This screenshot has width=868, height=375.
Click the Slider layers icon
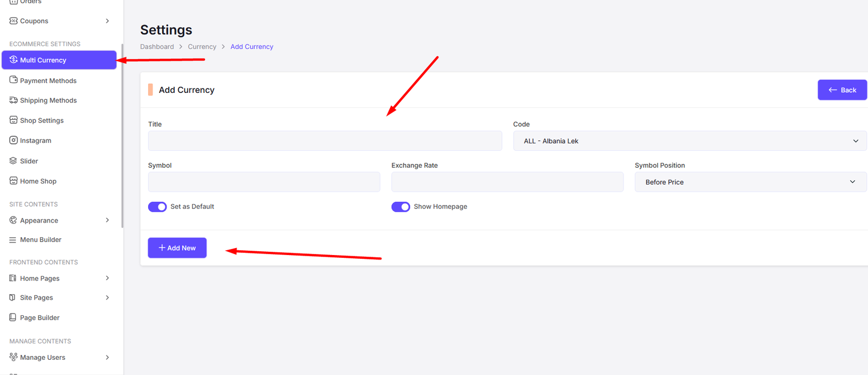[14, 161]
